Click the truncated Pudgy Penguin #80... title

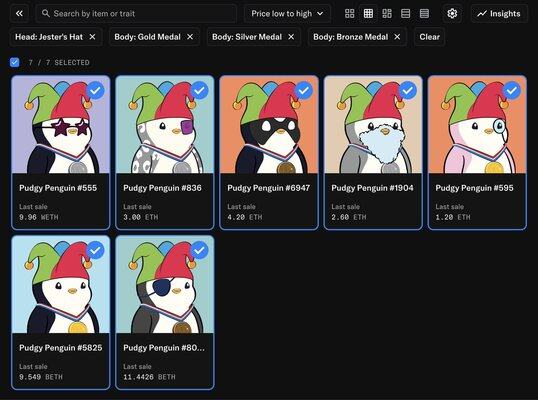pos(164,348)
